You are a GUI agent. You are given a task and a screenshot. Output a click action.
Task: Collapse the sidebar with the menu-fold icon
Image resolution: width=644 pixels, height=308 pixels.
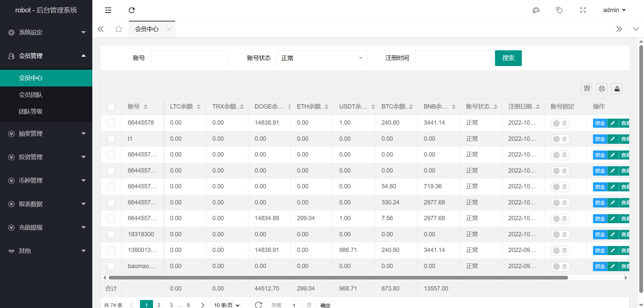108,10
